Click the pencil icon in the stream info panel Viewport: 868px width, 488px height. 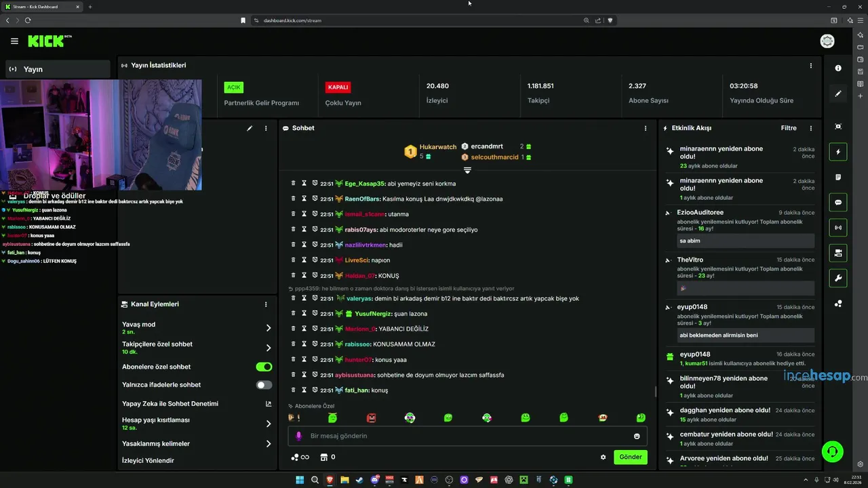[x=250, y=128]
